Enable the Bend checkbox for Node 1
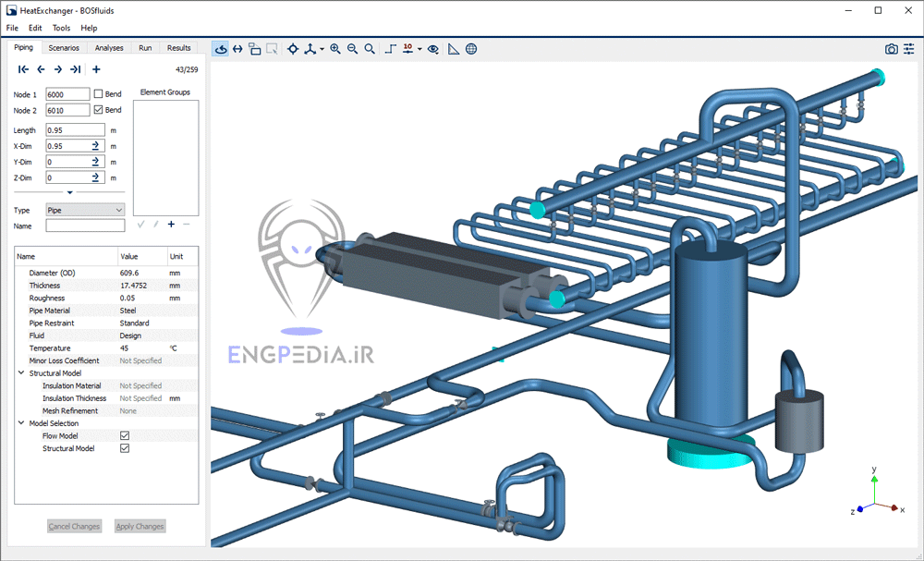924x561 pixels. pos(99,94)
